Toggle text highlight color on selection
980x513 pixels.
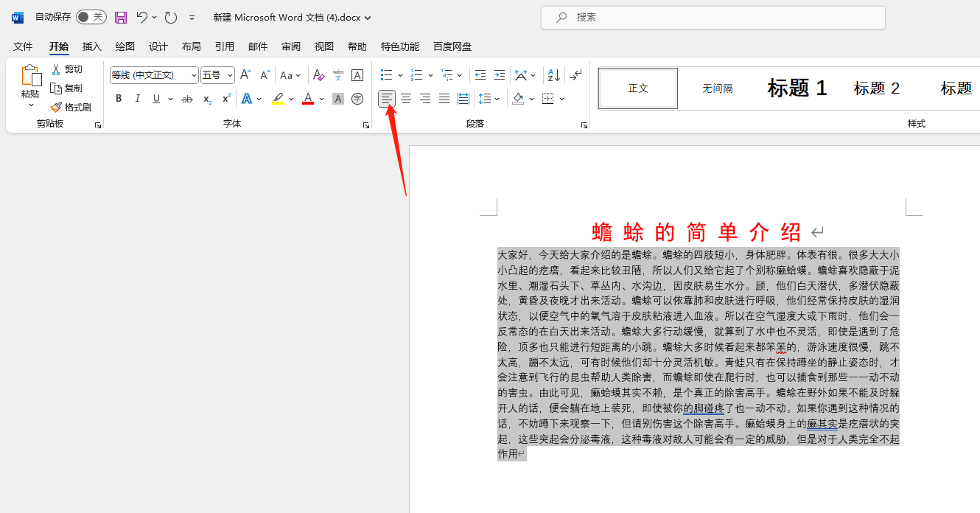point(279,98)
